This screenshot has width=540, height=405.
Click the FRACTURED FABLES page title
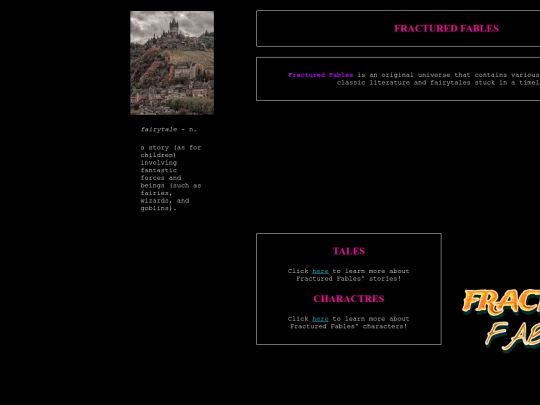tap(446, 28)
